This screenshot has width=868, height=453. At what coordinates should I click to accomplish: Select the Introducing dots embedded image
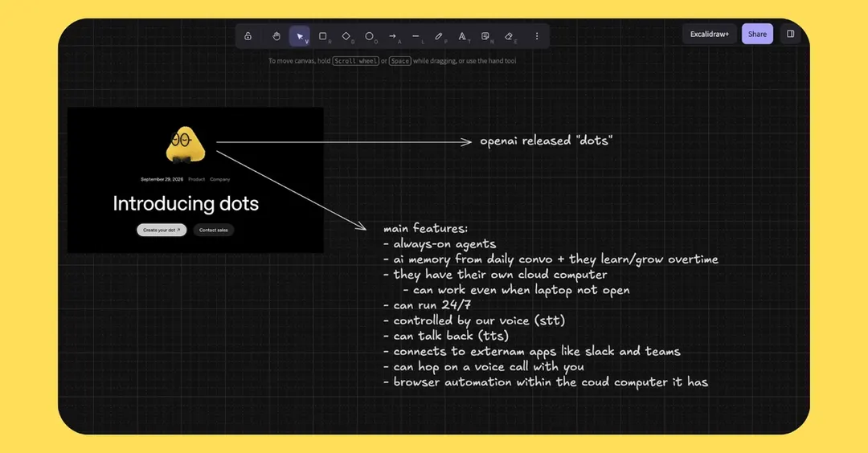tap(195, 180)
